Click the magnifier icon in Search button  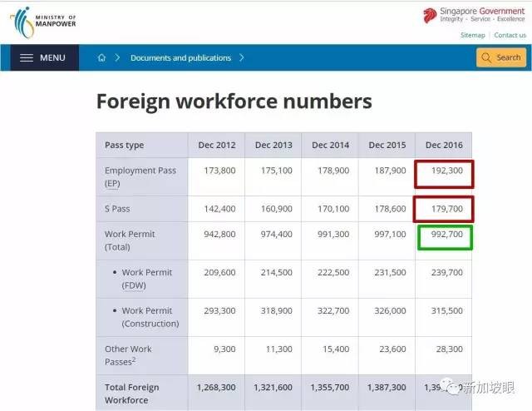(487, 57)
